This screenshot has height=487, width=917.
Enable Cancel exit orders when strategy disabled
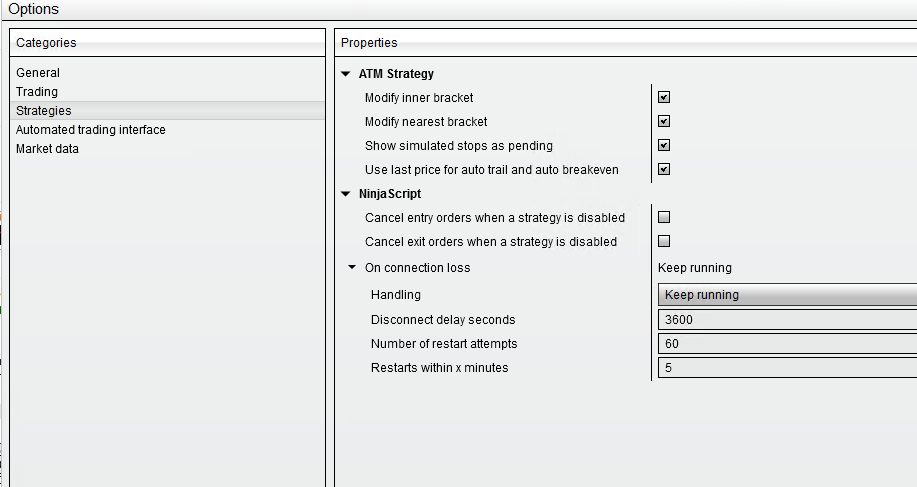pos(664,241)
